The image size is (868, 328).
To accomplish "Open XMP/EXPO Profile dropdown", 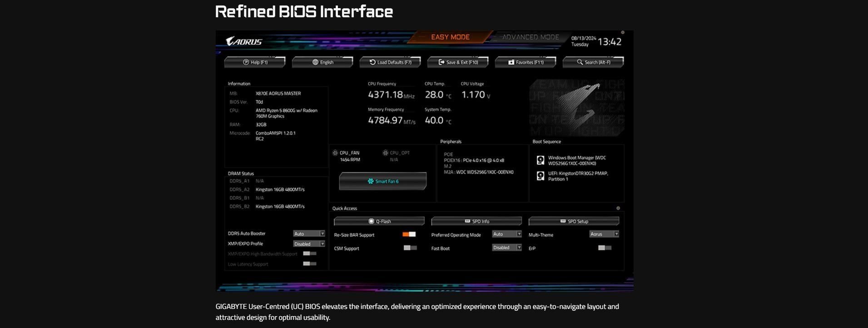I will pyautogui.click(x=309, y=244).
